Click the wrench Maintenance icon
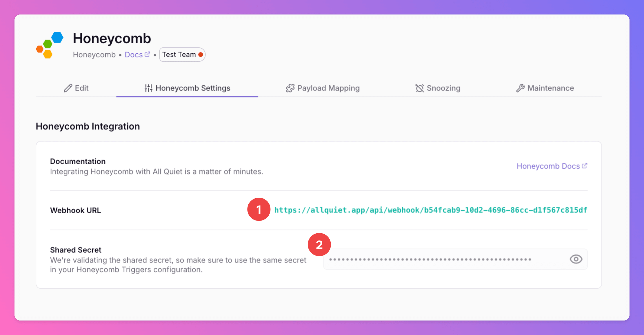Screen dimensions: 644x335 520,88
